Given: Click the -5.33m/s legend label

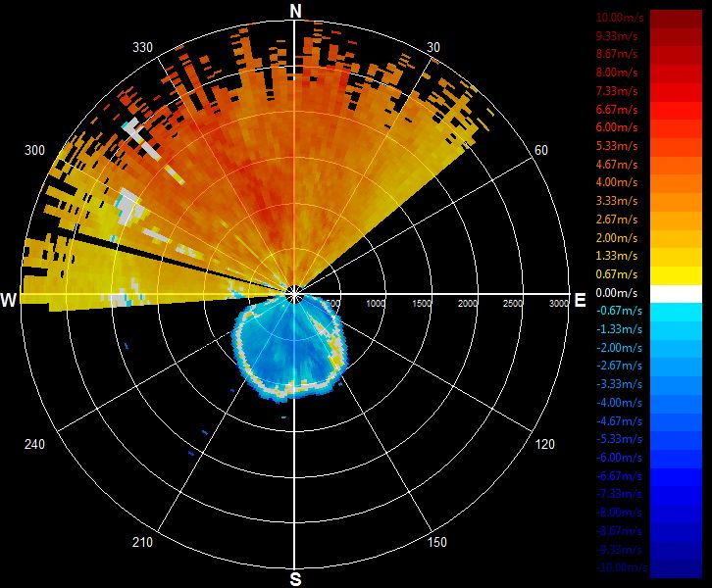Looking at the screenshot, I should pos(619,439).
